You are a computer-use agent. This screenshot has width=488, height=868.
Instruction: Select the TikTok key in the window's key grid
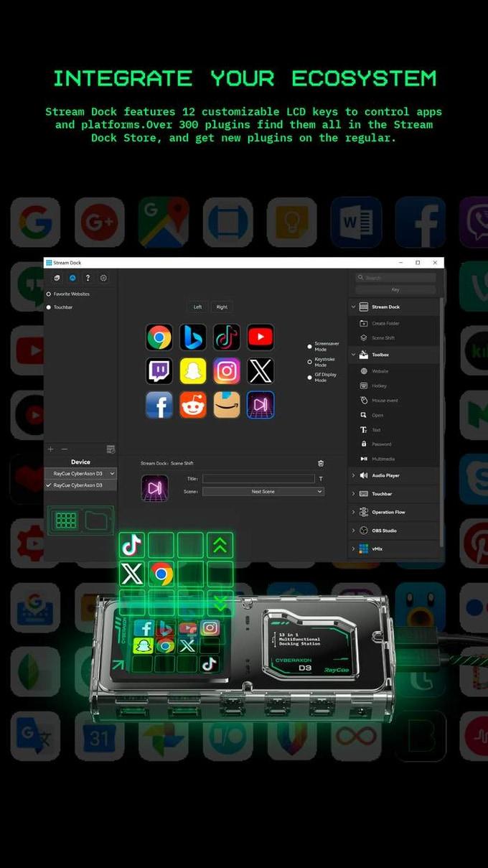226,337
